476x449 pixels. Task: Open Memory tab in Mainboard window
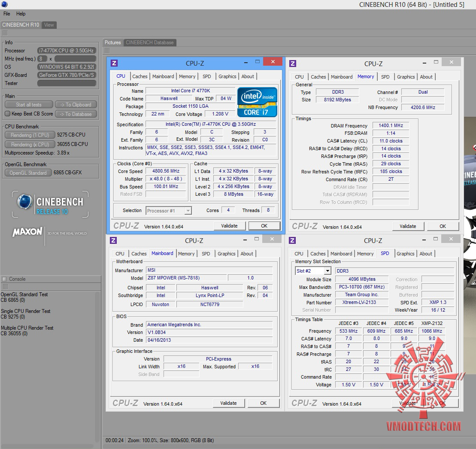coord(186,254)
